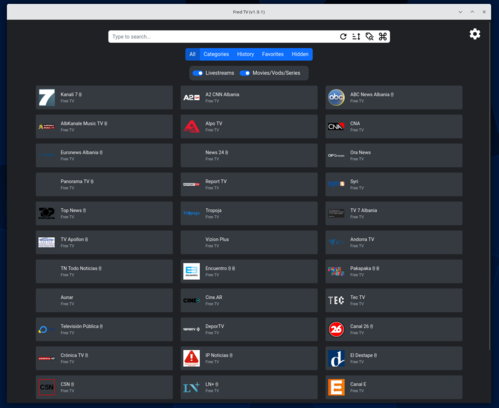Click the Pakapaka colorful logo

(x=336, y=271)
